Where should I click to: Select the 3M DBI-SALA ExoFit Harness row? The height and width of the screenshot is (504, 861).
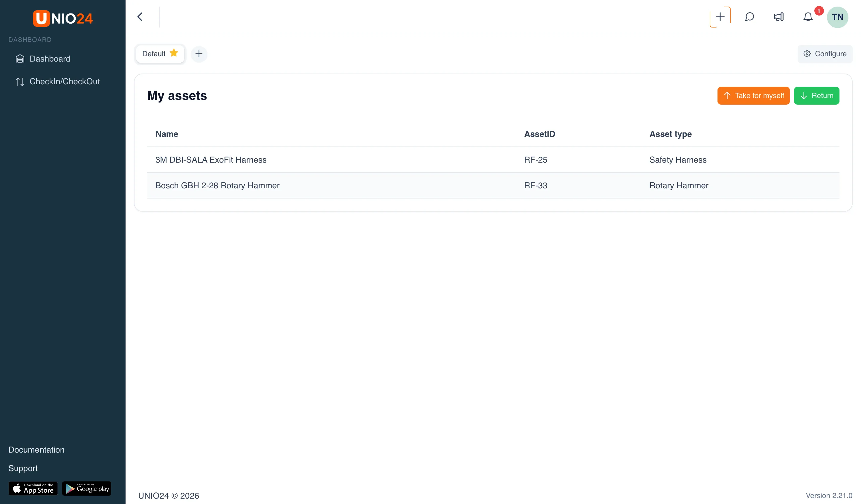click(493, 160)
